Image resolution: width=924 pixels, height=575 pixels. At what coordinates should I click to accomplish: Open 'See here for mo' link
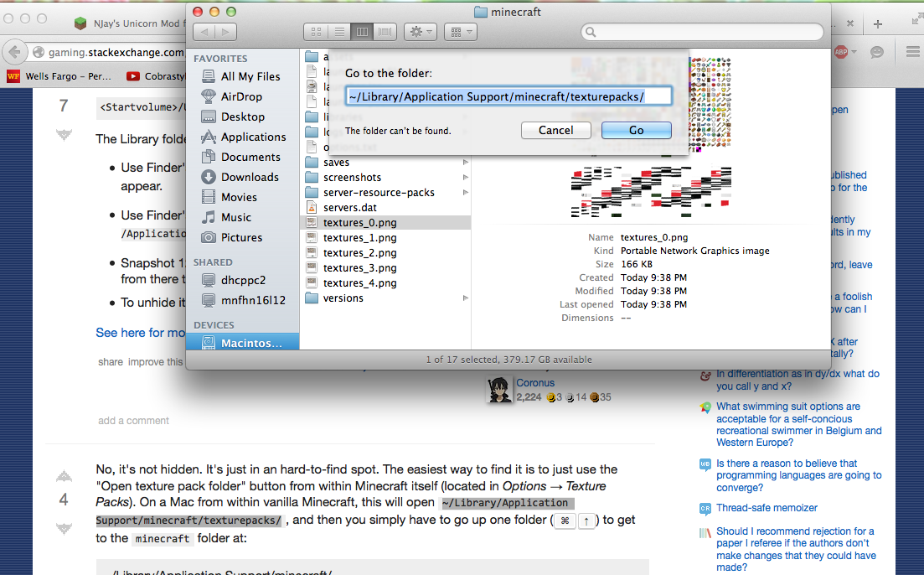140,333
